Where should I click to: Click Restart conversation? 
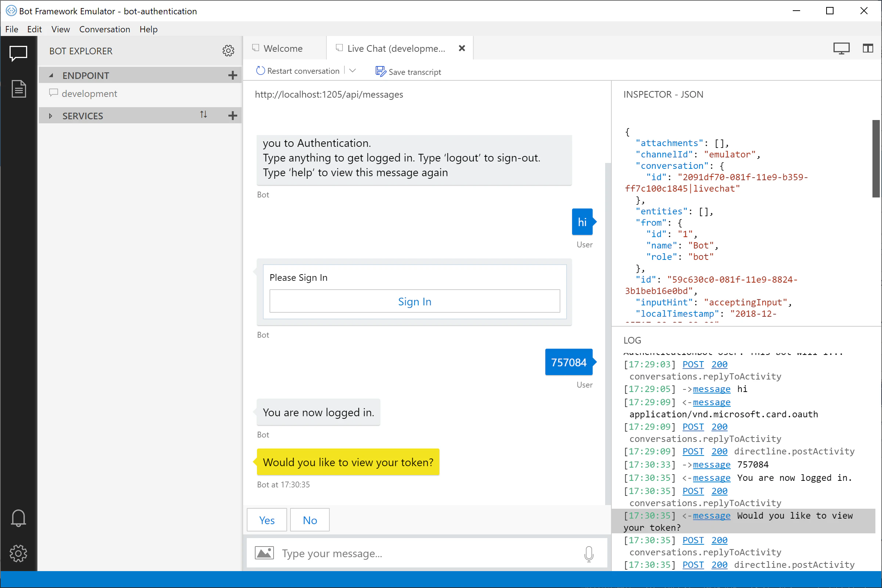click(x=298, y=71)
